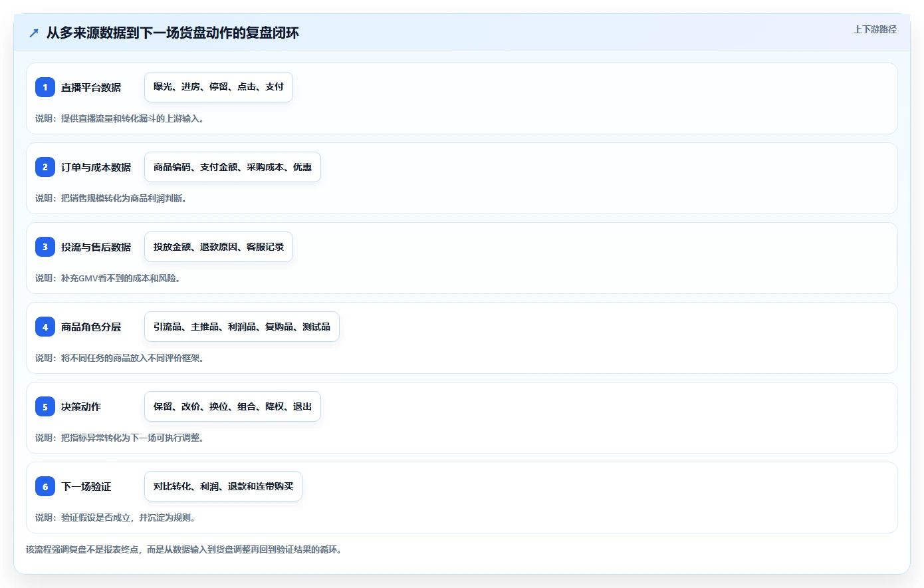Image resolution: width=924 pixels, height=588 pixels.
Task: Select the 商品角色分层 step name
Action: pos(91,327)
